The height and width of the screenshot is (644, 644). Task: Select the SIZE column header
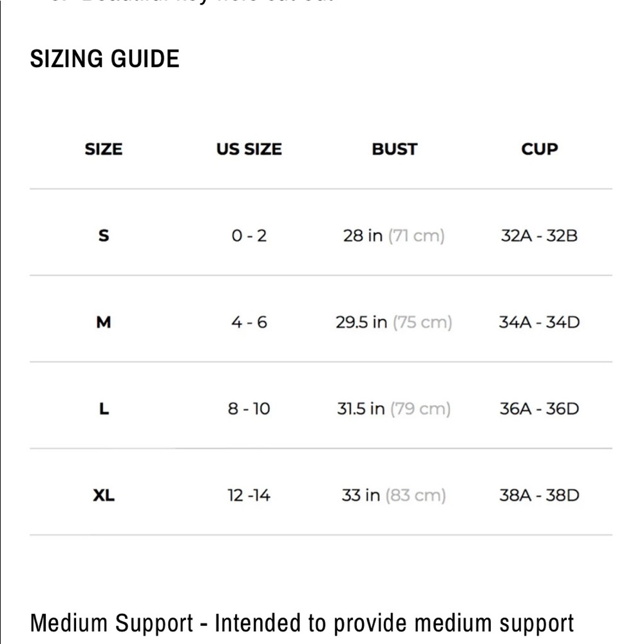tap(104, 149)
